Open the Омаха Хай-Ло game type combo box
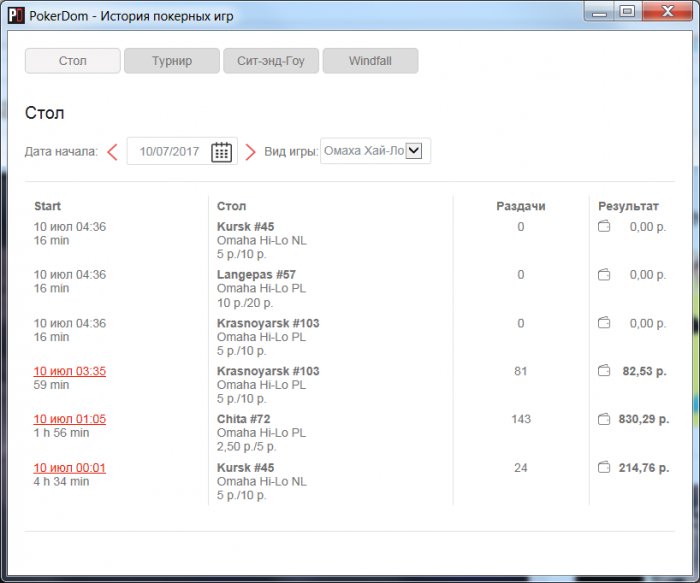Screen dimensions: 700x583 click(375, 151)
